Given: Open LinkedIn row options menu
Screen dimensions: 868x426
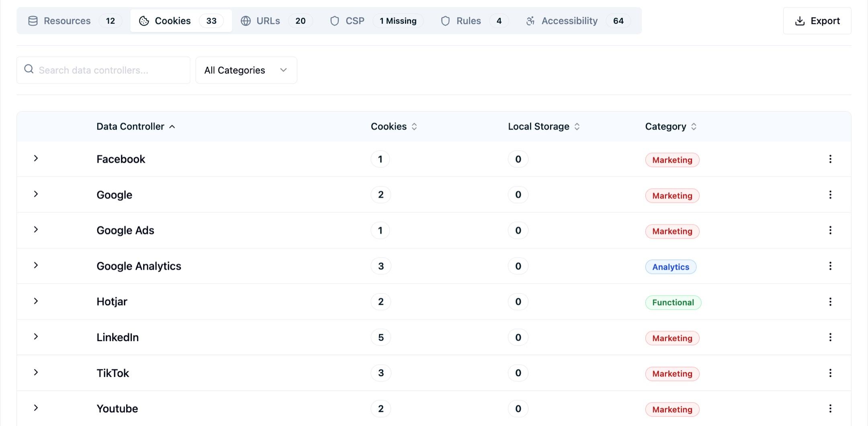Looking at the screenshot, I should point(830,337).
